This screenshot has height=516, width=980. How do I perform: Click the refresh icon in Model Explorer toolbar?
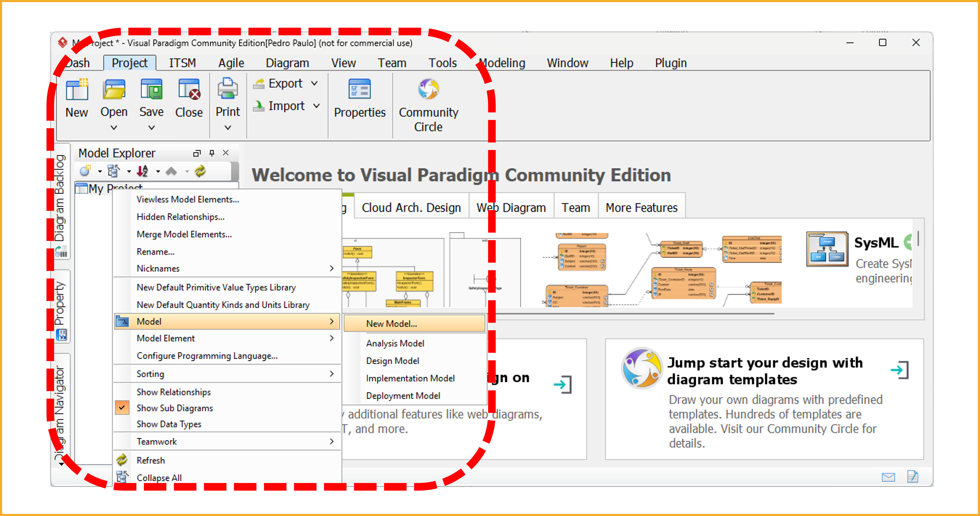[x=200, y=171]
